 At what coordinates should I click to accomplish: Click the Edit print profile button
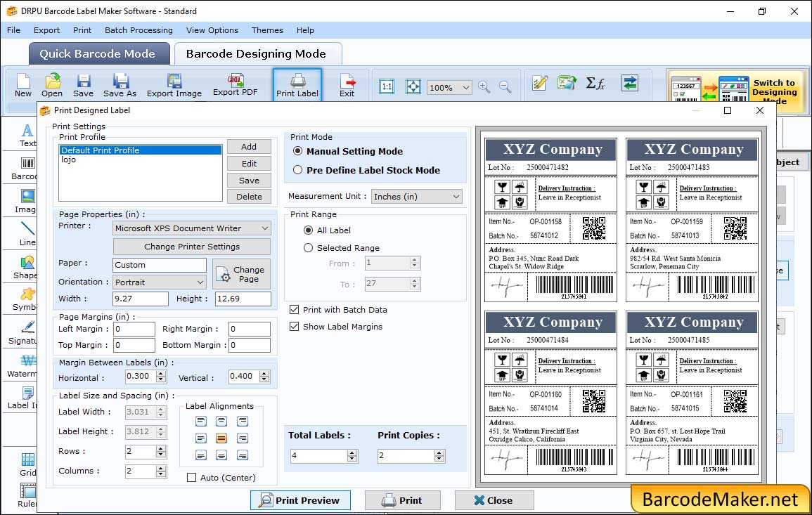pos(249,164)
